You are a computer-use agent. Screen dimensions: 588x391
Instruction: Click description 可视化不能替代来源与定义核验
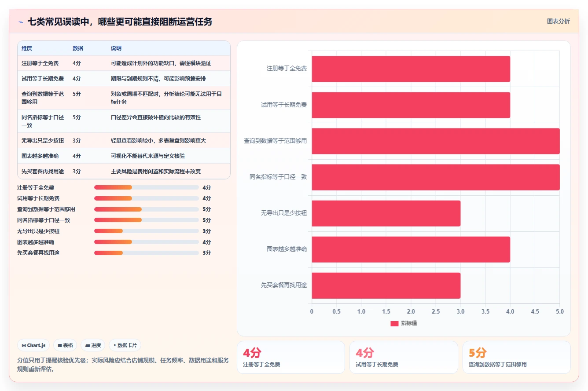148,156
